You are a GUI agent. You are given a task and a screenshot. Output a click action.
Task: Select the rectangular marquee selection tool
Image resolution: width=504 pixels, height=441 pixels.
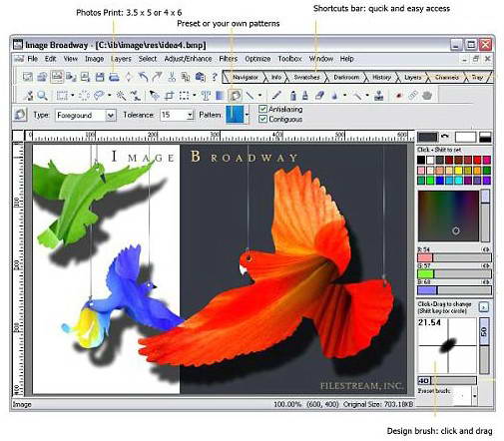[62, 96]
